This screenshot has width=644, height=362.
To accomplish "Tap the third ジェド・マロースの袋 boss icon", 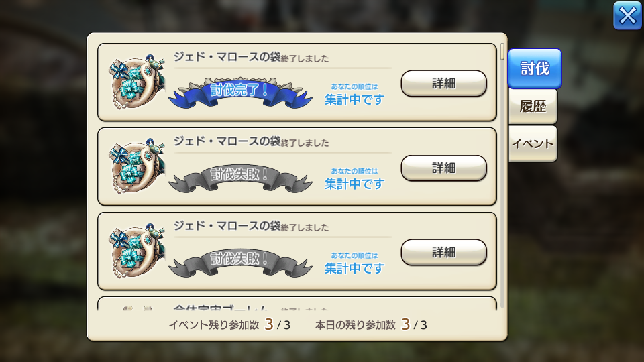I will 137,250.
